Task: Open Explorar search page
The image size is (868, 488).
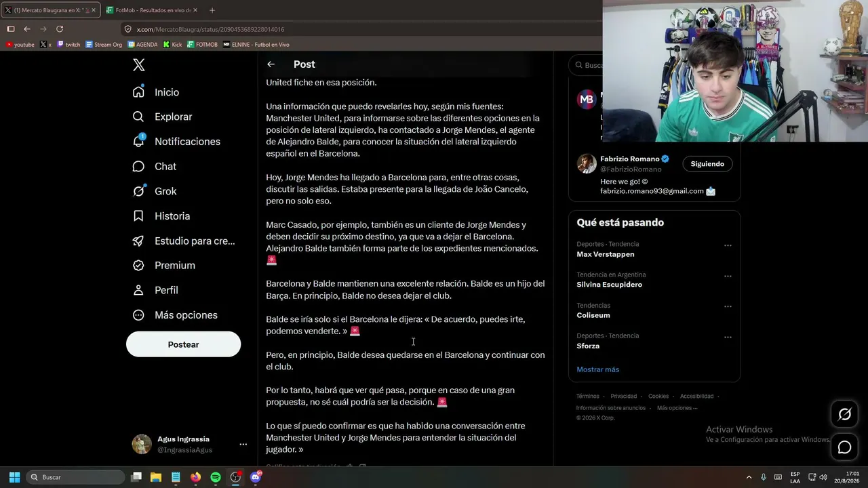Action: point(163,117)
